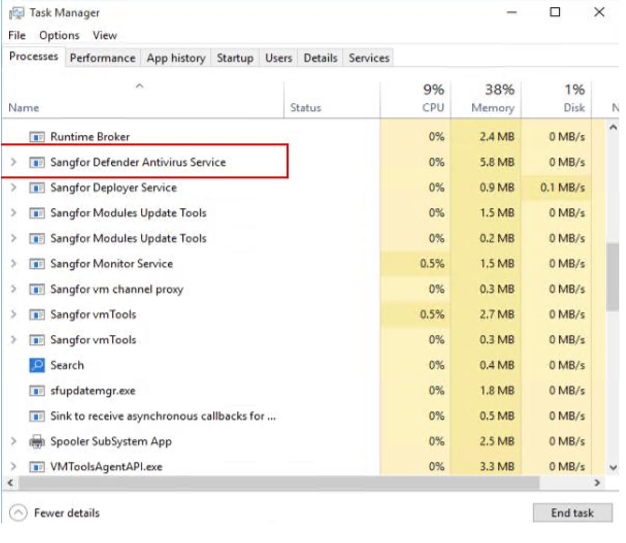
Task: Click the Spooler SubSystem App printer icon
Action: pos(37,441)
